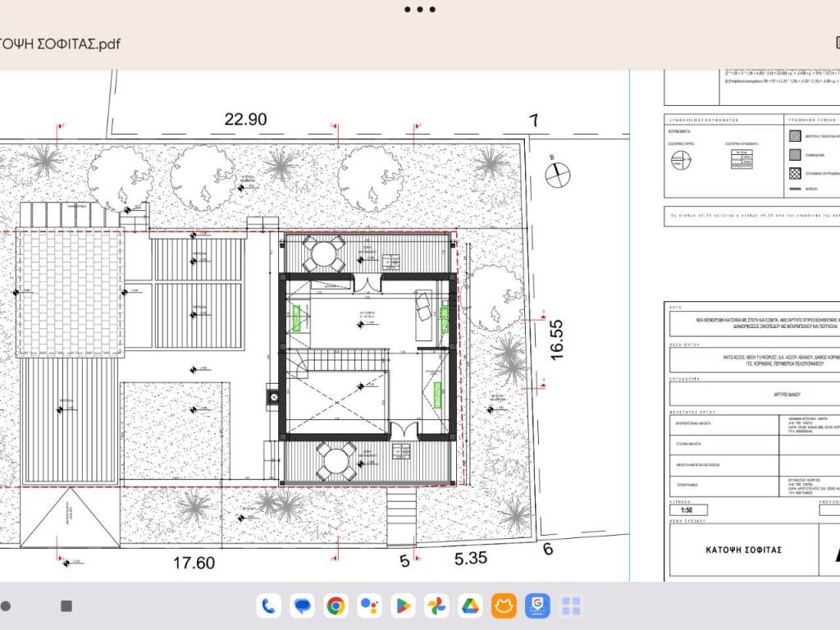Tap the 16.55 vertical dimension label
The image size is (840, 630).
(557, 340)
